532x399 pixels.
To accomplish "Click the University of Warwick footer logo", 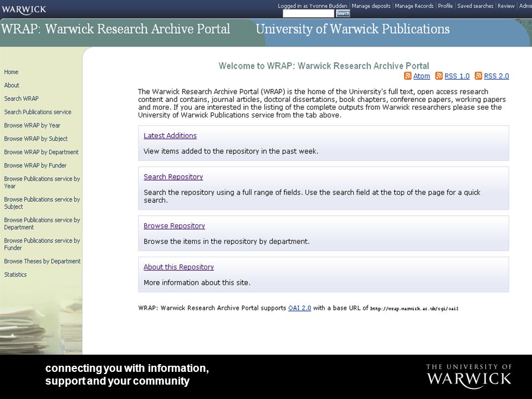I will coord(469,376).
